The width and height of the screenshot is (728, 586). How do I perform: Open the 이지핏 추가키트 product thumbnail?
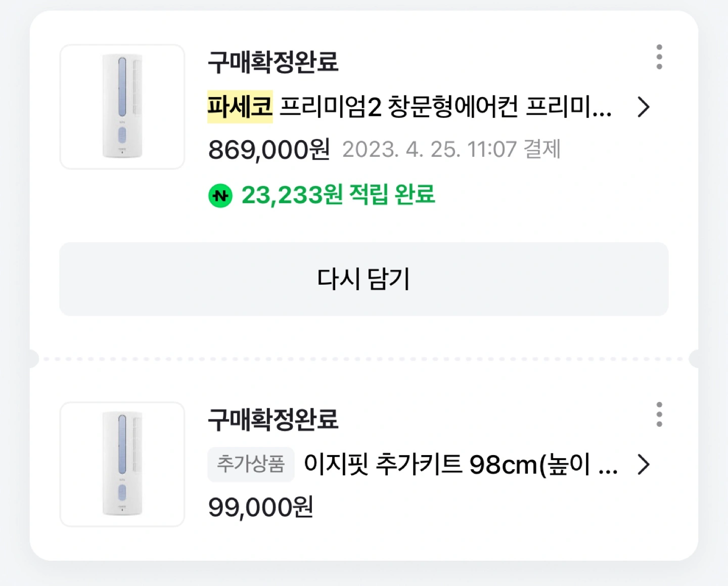122,464
